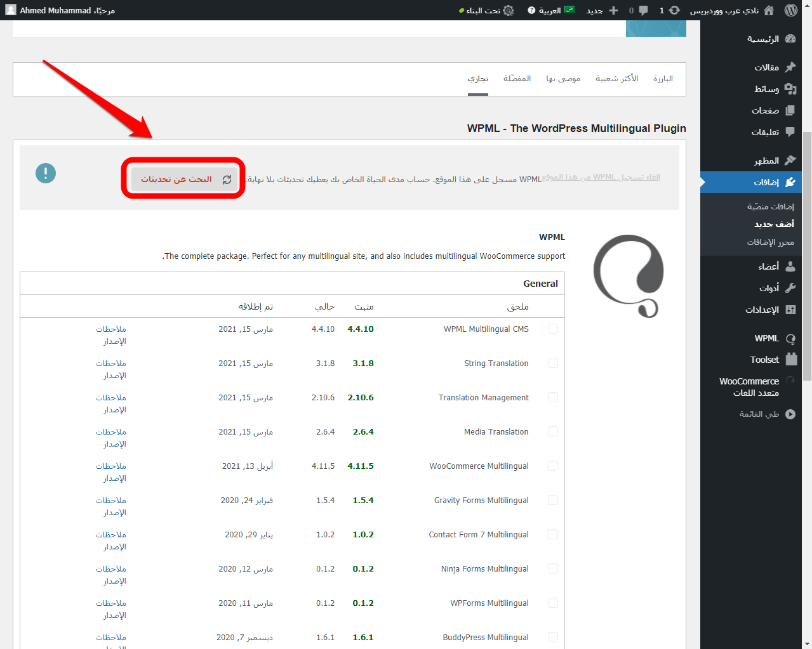Click the plus icon for new content

pyautogui.click(x=613, y=10)
